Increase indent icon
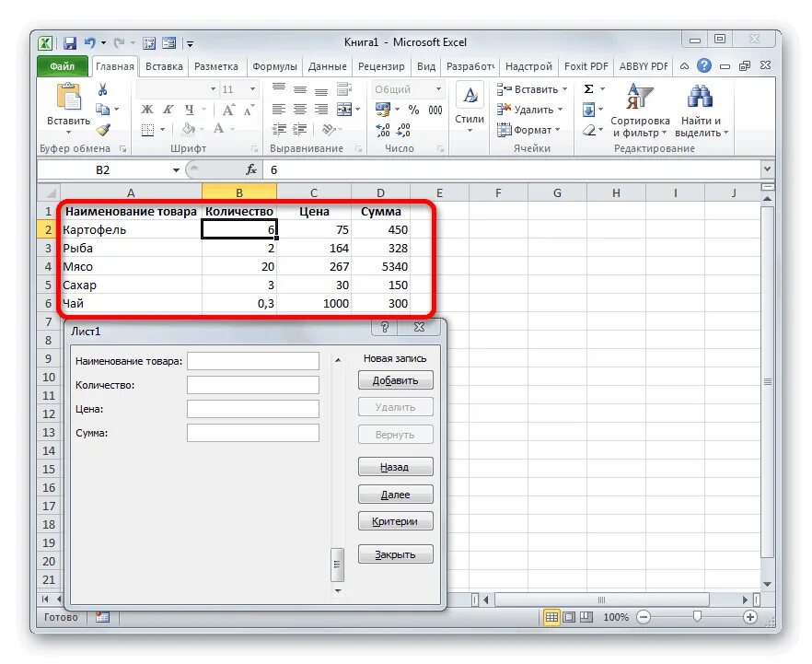The height and width of the screenshot is (664, 812). pyautogui.click(x=300, y=129)
